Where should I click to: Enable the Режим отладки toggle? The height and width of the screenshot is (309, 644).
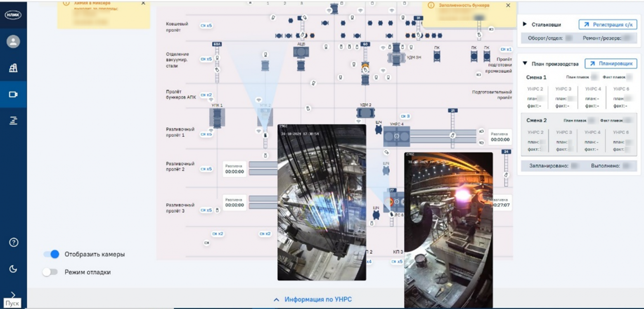coord(50,272)
